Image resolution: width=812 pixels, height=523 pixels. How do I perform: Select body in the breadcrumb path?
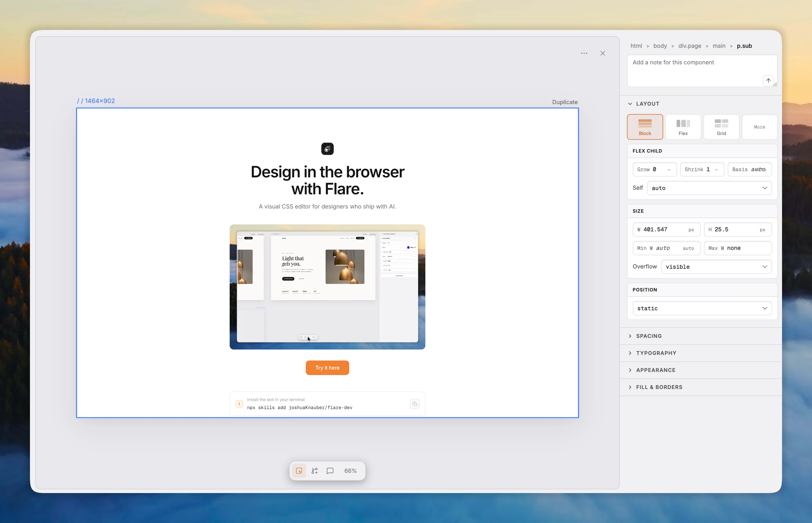click(x=660, y=46)
